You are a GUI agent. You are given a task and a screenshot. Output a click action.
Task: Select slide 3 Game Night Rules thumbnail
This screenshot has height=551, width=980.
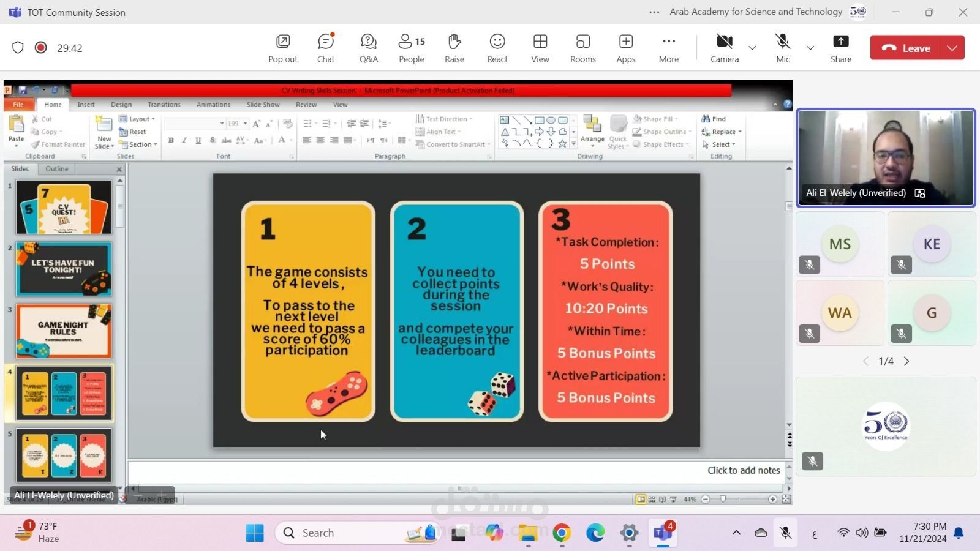64,331
